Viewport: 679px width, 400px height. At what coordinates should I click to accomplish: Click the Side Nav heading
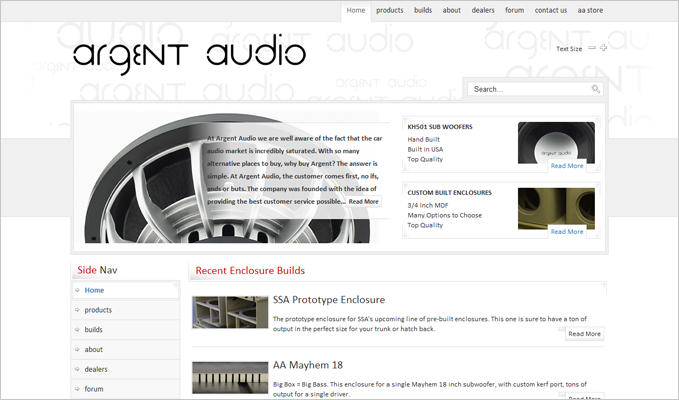click(x=97, y=270)
